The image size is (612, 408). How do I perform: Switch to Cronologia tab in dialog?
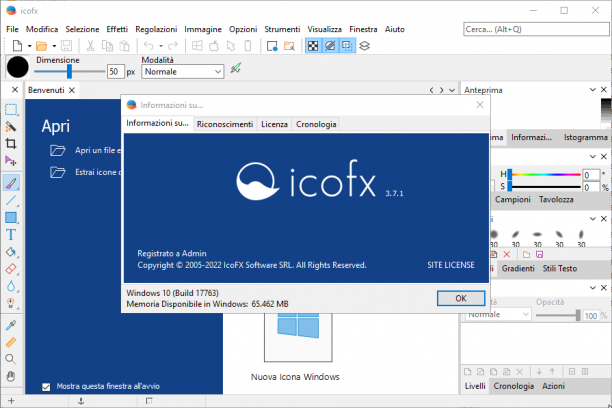[316, 124]
